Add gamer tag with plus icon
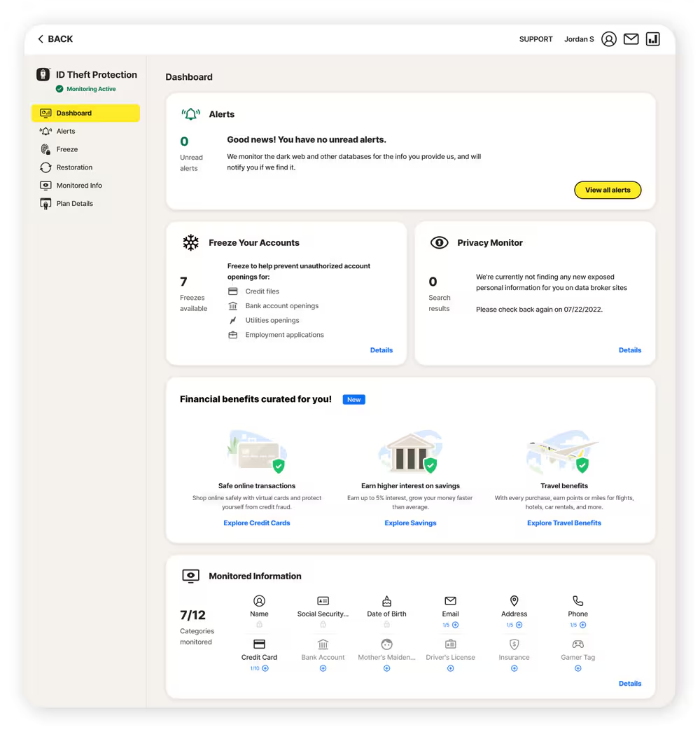700x732 pixels. pos(577,668)
